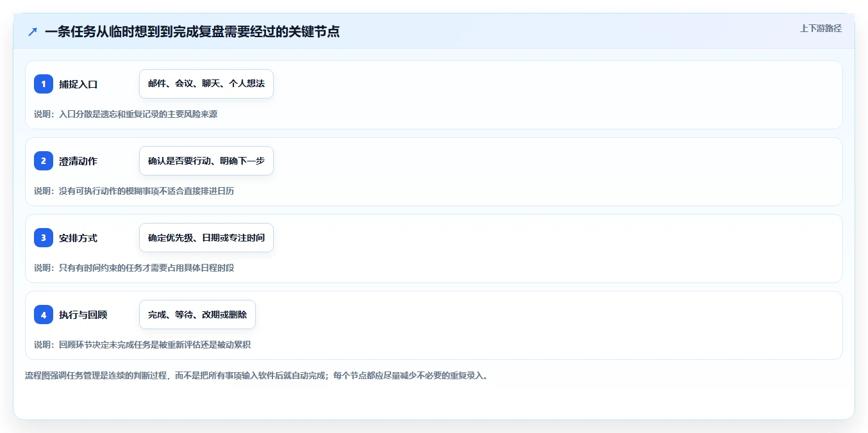Click the 完成、等待、改期或删除 chip
Viewport: 868px width, 433px height.
[x=197, y=315]
